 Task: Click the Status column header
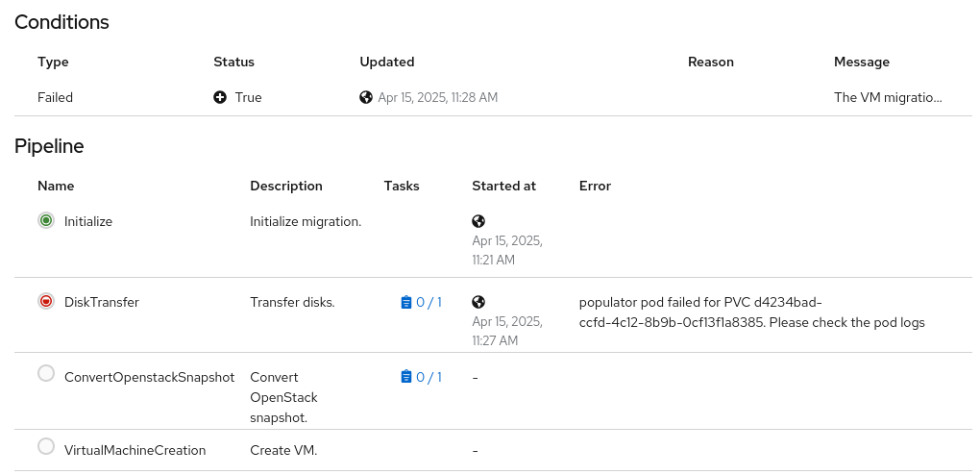pyautogui.click(x=233, y=62)
